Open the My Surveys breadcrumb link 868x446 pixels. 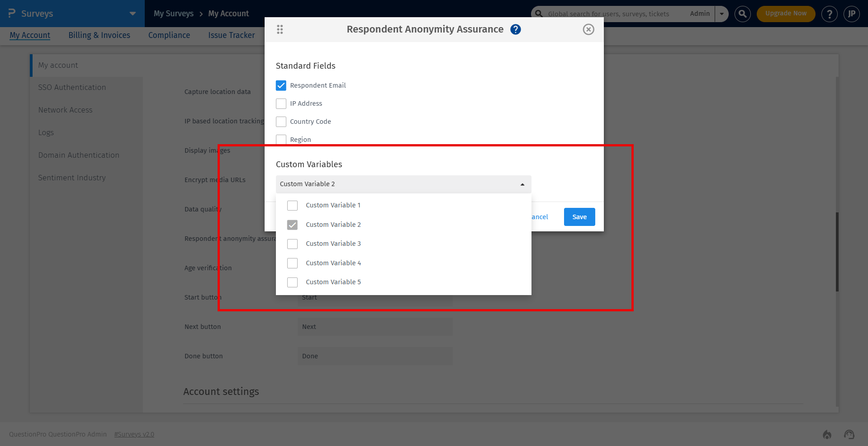174,14
